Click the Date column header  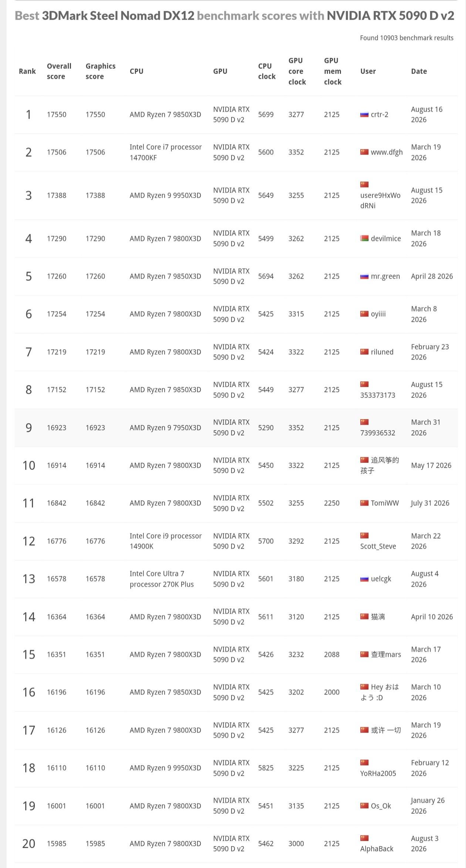(419, 71)
